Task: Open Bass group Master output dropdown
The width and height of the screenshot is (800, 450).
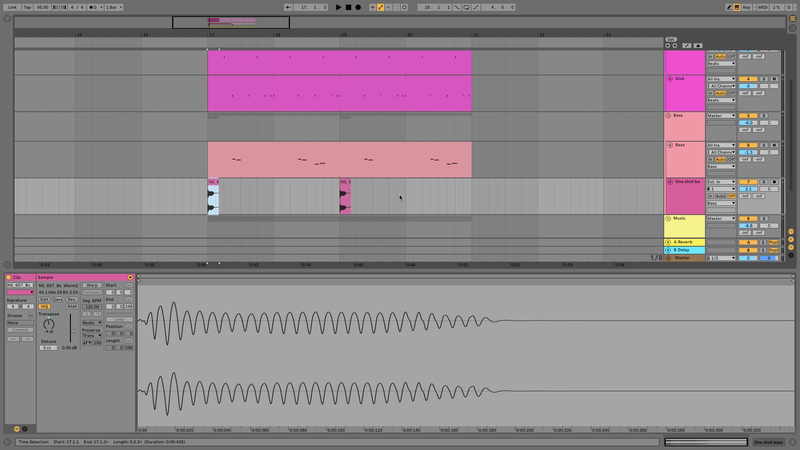Action: (721, 116)
